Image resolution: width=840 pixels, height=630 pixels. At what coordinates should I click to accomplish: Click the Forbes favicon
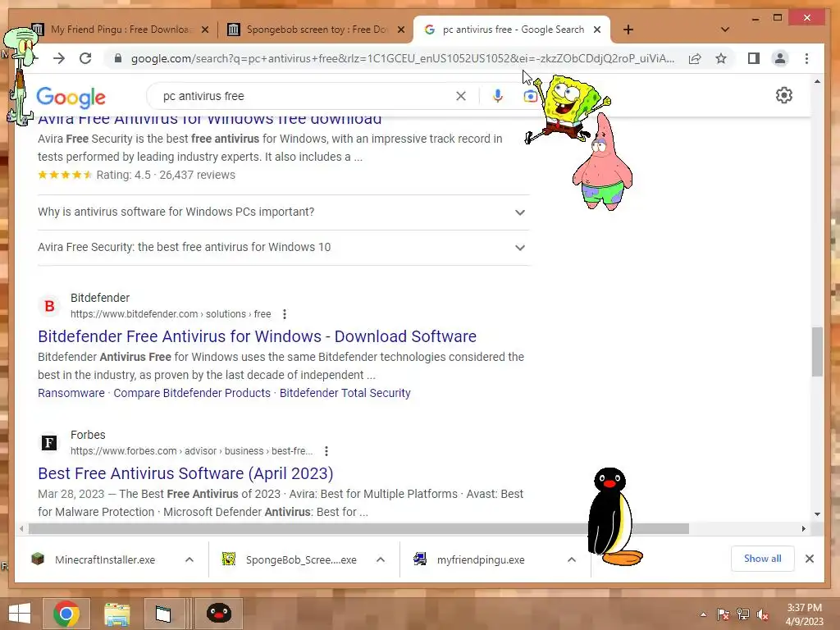coord(49,443)
